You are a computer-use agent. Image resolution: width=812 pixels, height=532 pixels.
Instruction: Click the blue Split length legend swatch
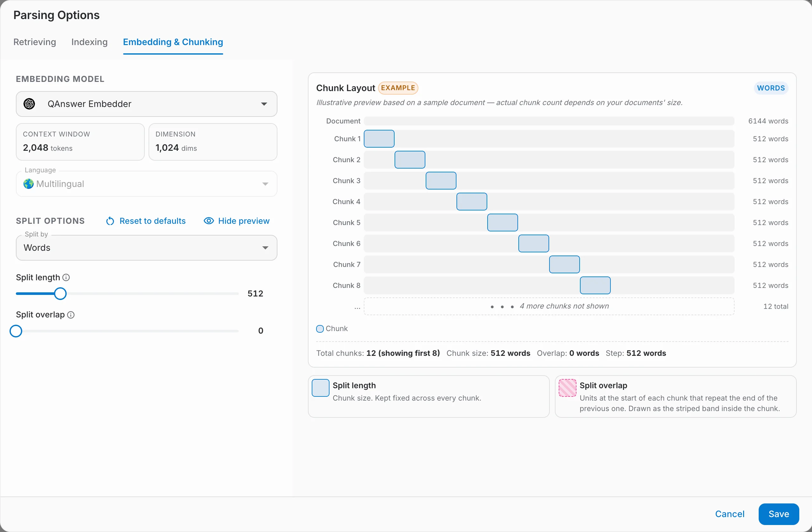[320, 388]
